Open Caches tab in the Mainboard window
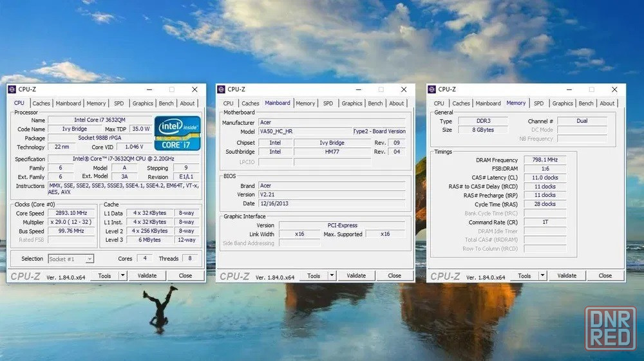This screenshot has height=361, width=644. click(x=250, y=104)
